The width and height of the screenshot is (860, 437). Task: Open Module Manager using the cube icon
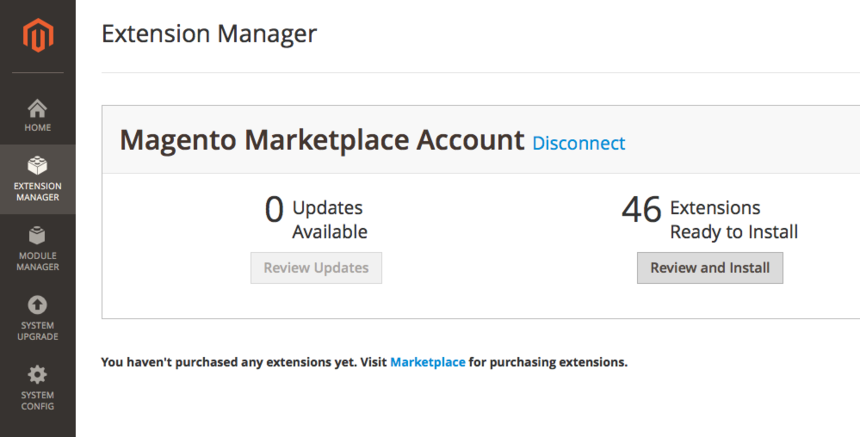[x=37, y=235]
